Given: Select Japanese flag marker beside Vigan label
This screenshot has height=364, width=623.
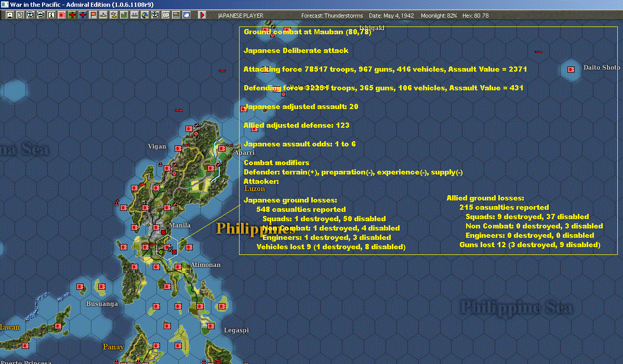Looking at the screenshot, I should pyautogui.click(x=178, y=149).
